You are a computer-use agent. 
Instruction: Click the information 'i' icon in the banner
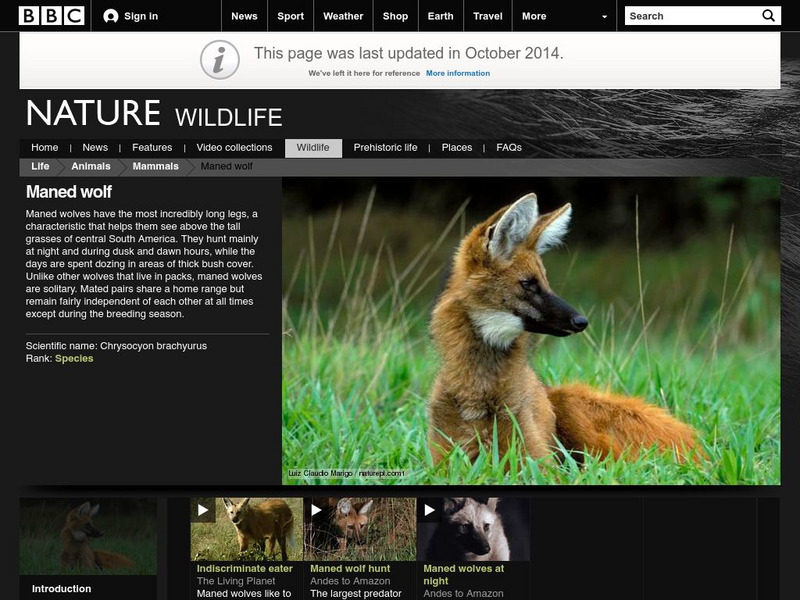click(x=219, y=60)
